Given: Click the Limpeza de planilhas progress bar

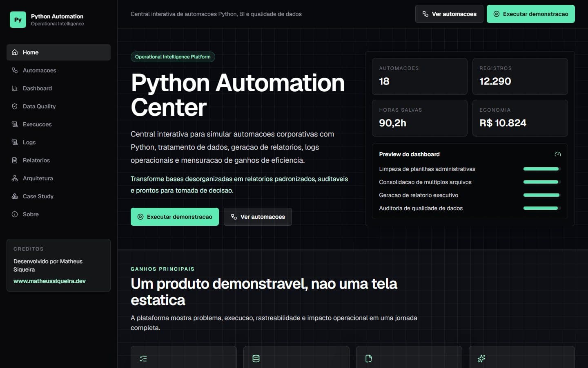Looking at the screenshot, I should tap(542, 169).
